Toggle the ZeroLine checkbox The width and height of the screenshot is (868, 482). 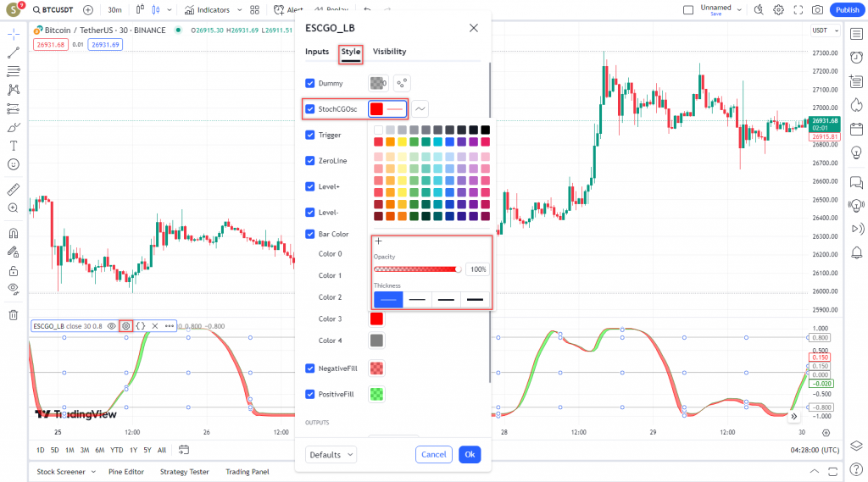click(310, 161)
